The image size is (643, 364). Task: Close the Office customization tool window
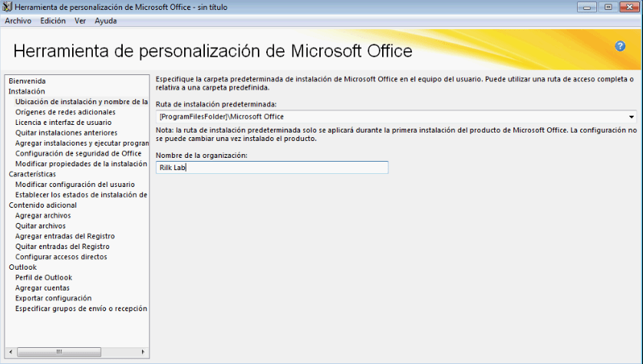point(629,7)
